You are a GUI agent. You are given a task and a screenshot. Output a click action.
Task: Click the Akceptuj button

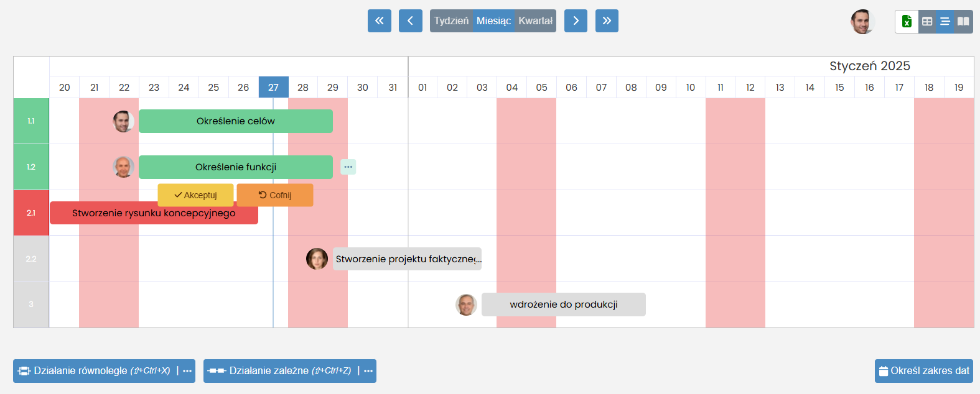click(x=195, y=195)
